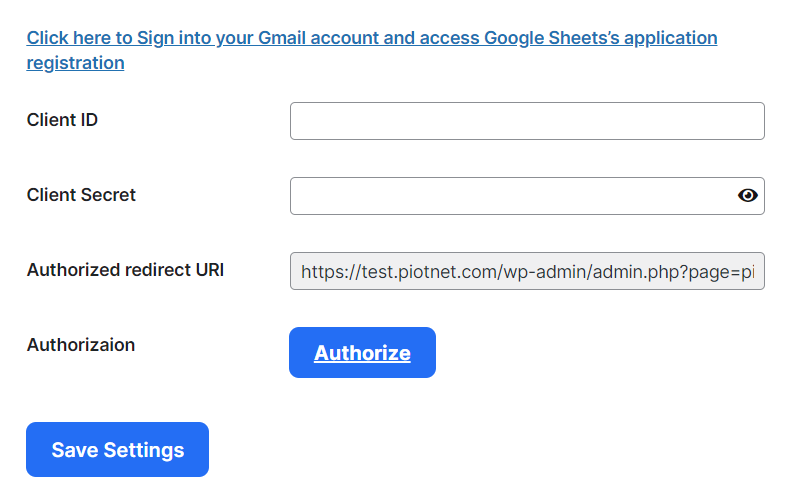
Task: Click the blue Authorize button
Action: click(x=362, y=352)
